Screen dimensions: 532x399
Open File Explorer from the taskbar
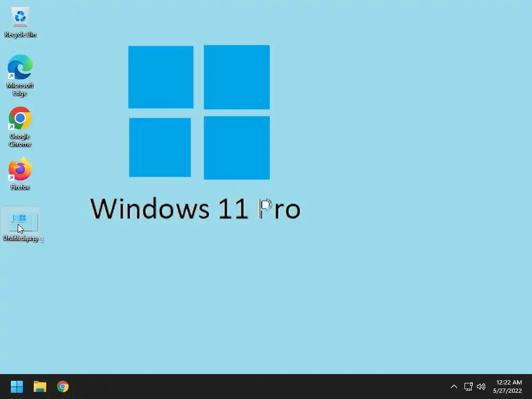pos(39,387)
